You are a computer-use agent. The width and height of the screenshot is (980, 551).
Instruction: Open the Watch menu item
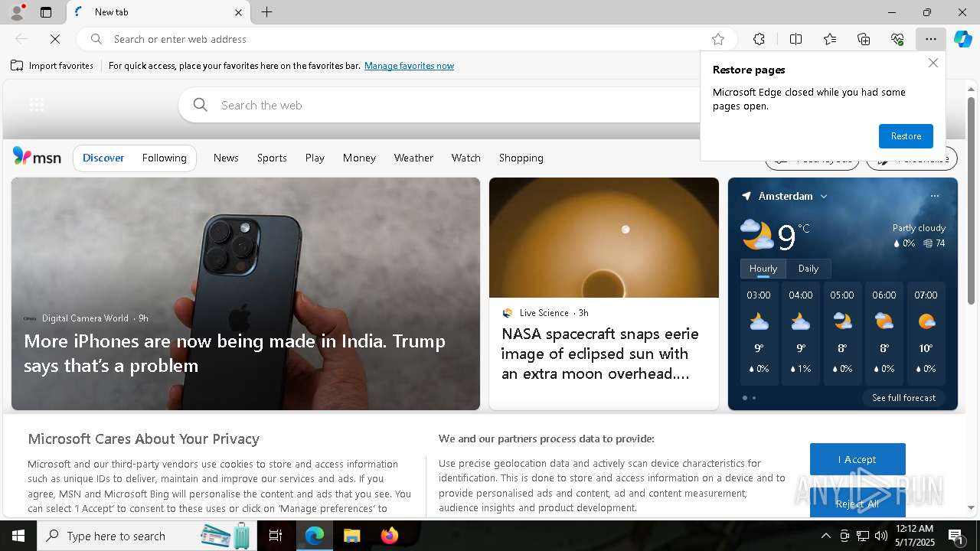[x=465, y=158]
